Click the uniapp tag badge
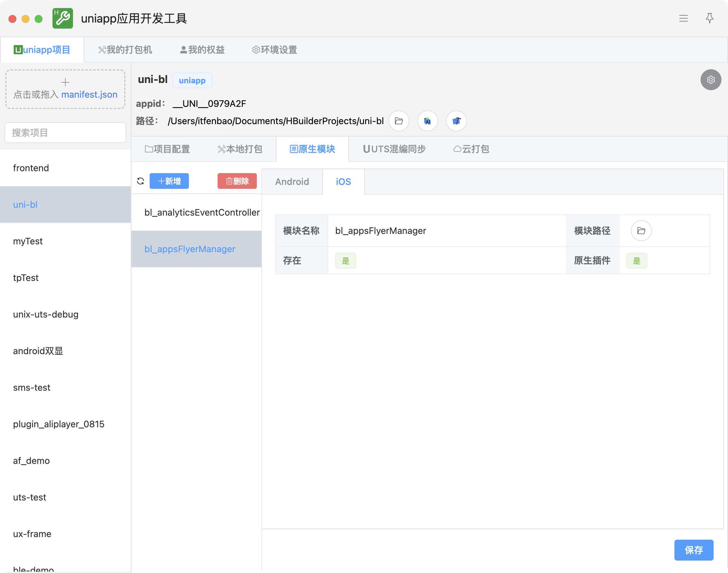Screen dimensions: 728x573 (x=192, y=80)
